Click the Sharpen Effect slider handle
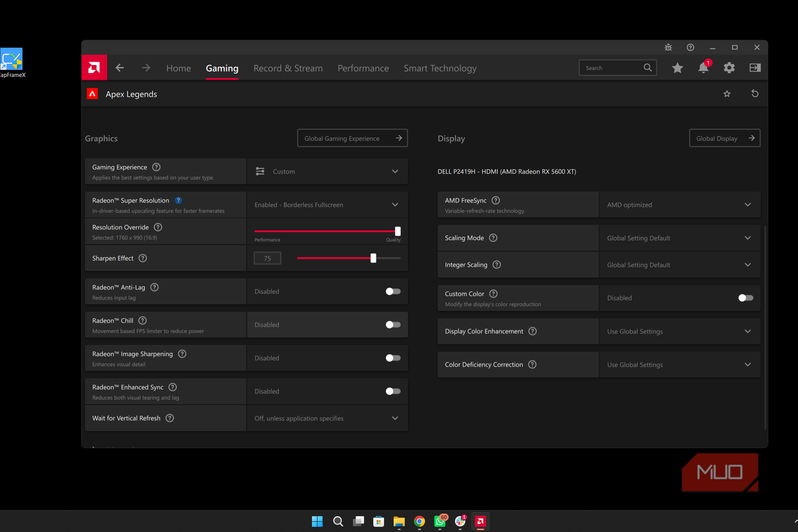The width and height of the screenshot is (798, 532). 373,258
